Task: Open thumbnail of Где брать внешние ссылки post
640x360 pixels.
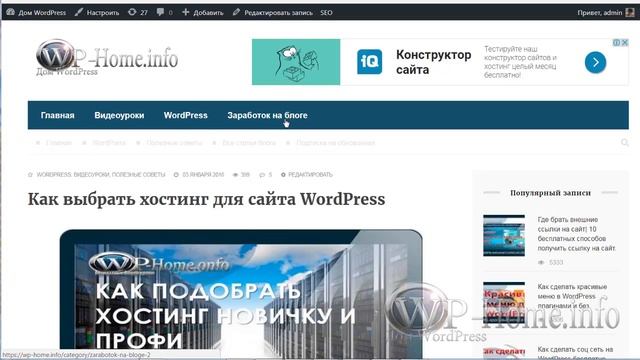Action: pyautogui.click(x=504, y=236)
